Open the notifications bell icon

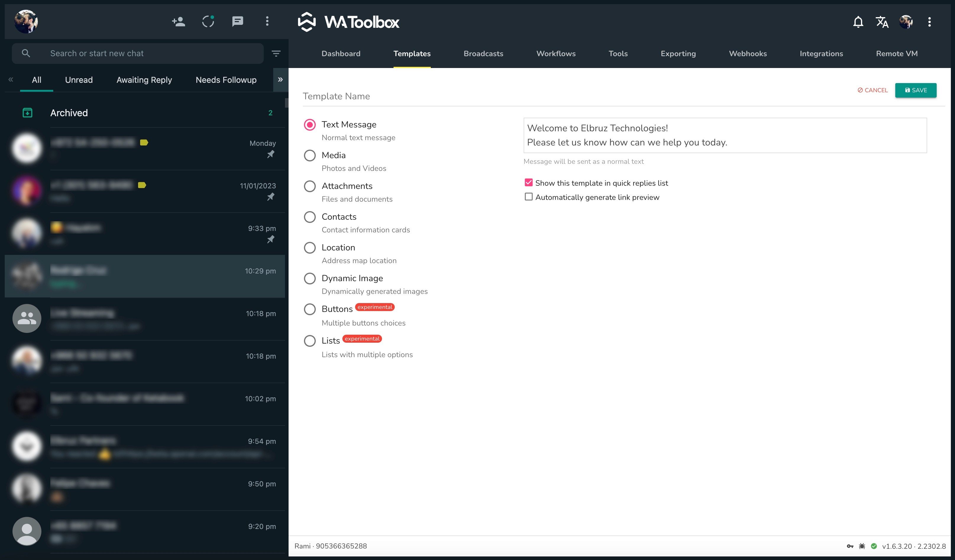(x=858, y=22)
